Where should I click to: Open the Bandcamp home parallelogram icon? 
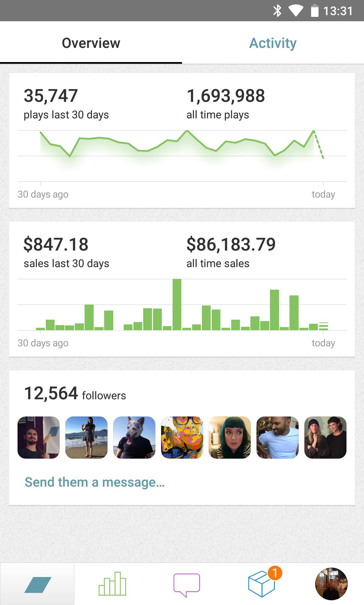coord(37,584)
